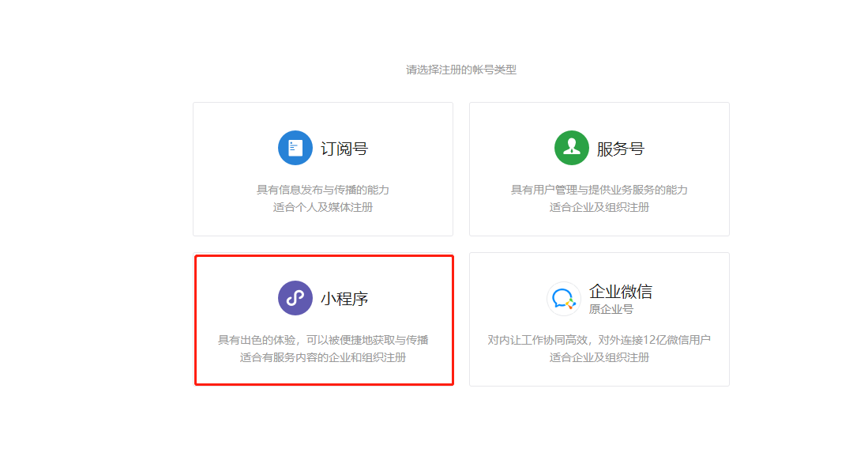Viewport: 868px width, 449px height.
Task: Click 适合企业及组织注册 under 服务号
Action: click(x=599, y=207)
